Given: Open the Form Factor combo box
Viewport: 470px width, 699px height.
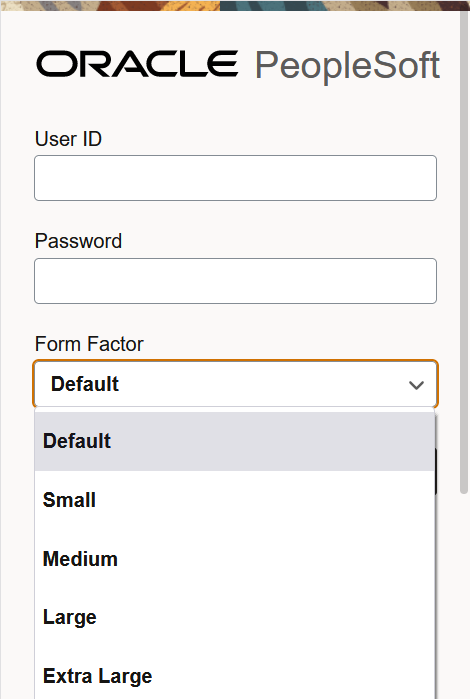Looking at the screenshot, I should (x=235, y=384).
